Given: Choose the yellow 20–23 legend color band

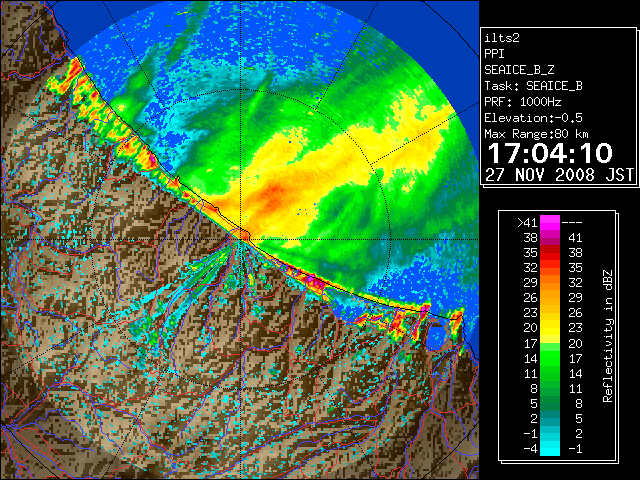Looking at the screenshot, I should [550, 328].
